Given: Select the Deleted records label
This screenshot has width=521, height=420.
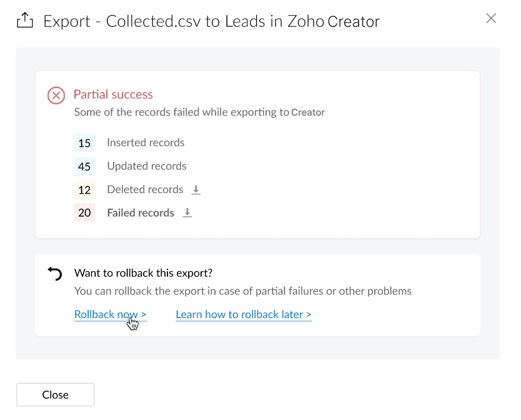Looking at the screenshot, I should (145, 189).
